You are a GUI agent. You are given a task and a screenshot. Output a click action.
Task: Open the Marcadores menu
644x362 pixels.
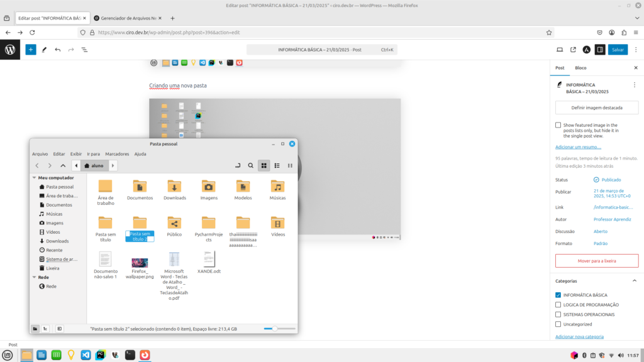(117, 154)
